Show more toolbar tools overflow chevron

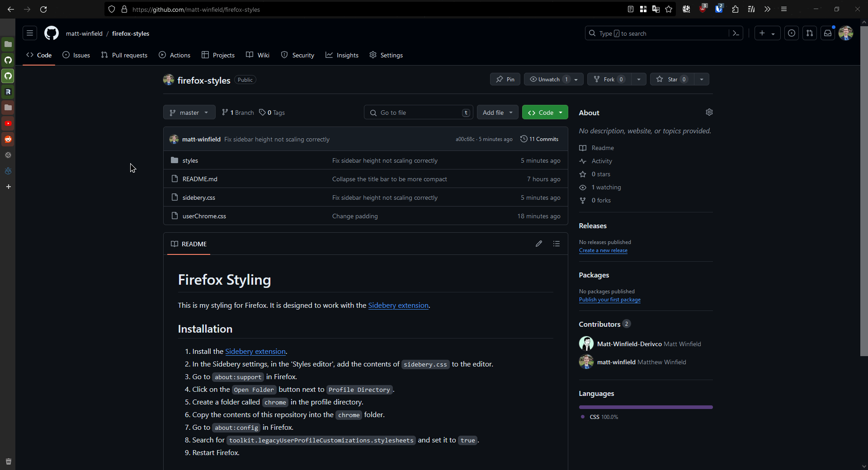tap(767, 9)
